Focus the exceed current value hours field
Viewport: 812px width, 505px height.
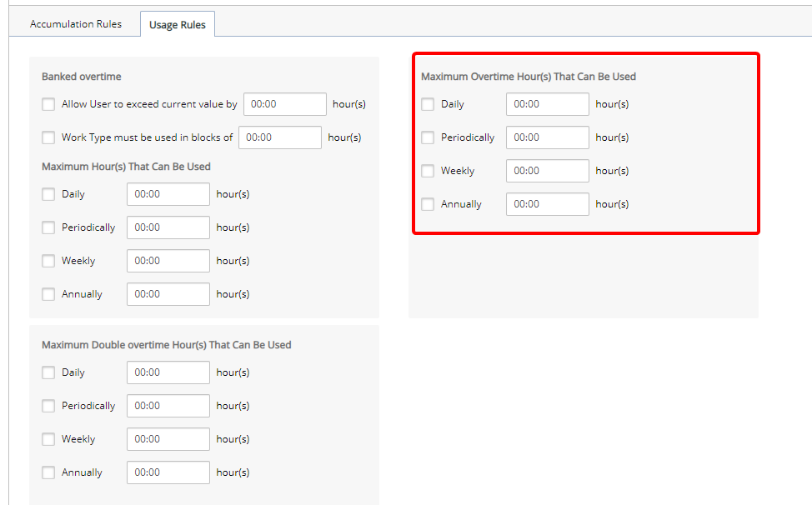click(285, 104)
